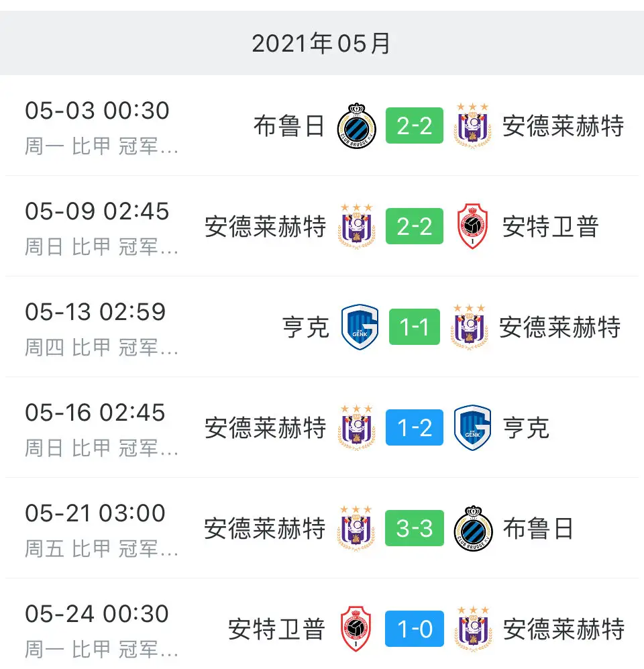Select Club Brugge logo in 05-21 match
644x669 pixels.
coord(473,528)
